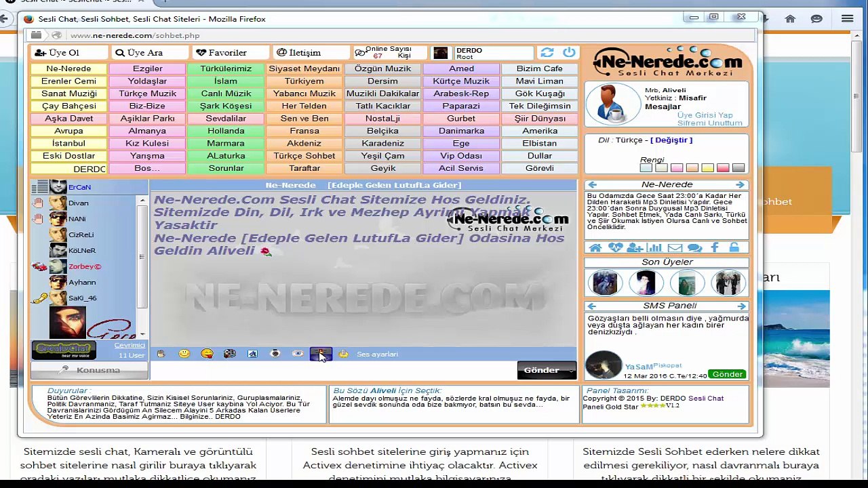This screenshot has height=488, width=868.
Task: Click the Değiştir language link
Action: point(671,140)
